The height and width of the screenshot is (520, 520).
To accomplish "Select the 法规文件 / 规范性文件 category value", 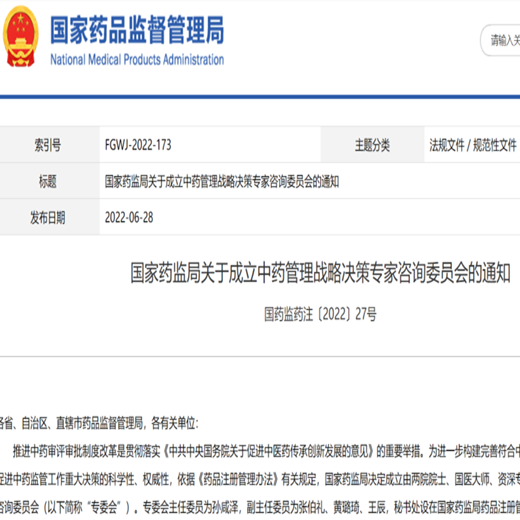I will tap(473, 145).
